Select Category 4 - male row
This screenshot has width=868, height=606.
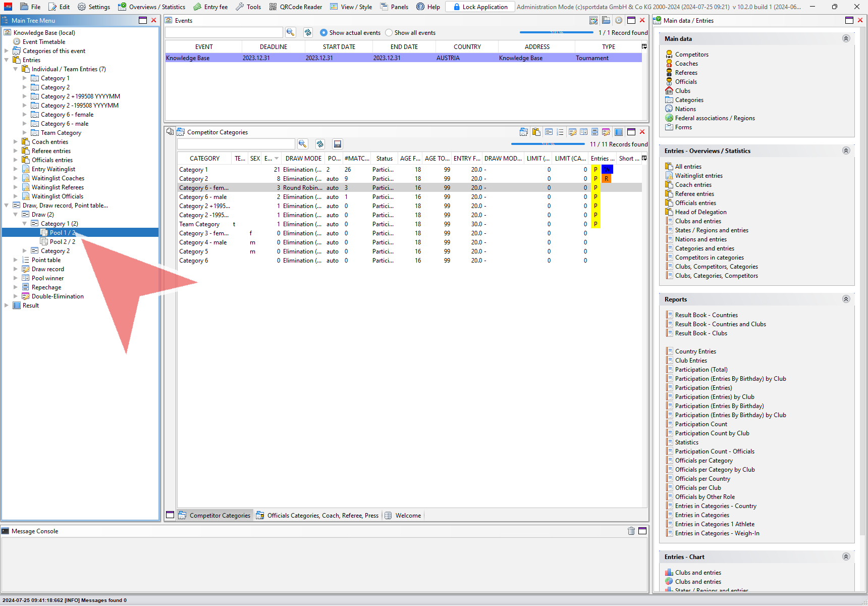tap(409, 242)
